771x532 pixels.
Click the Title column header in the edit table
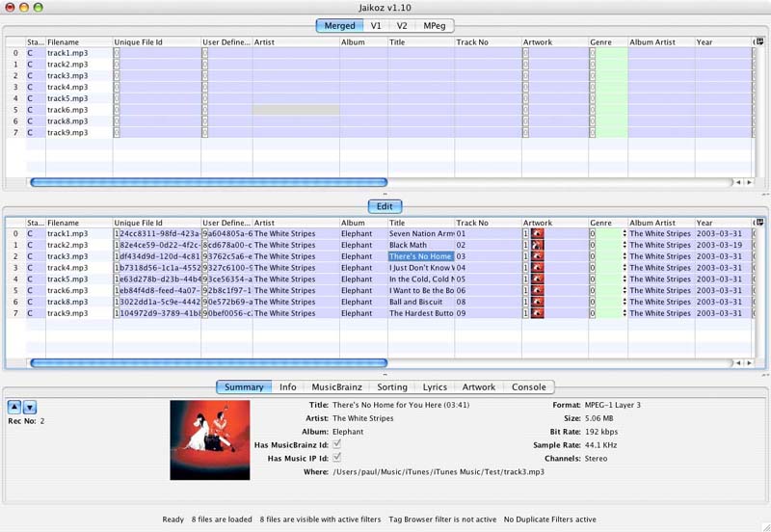click(421, 223)
